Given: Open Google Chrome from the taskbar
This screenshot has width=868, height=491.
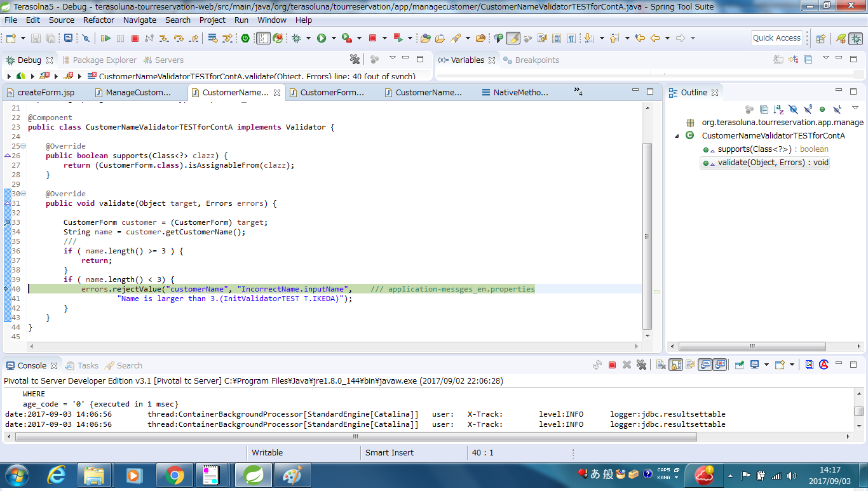Looking at the screenshot, I should (174, 475).
